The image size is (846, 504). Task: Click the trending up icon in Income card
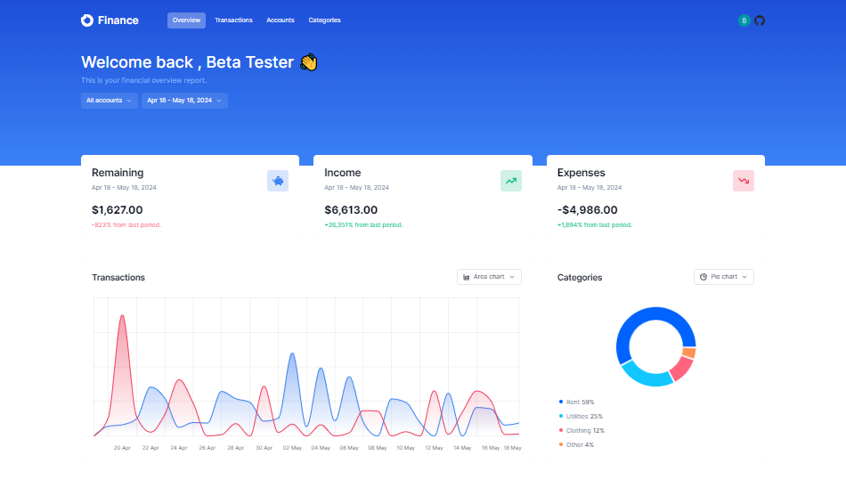click(x=511, y=181)
